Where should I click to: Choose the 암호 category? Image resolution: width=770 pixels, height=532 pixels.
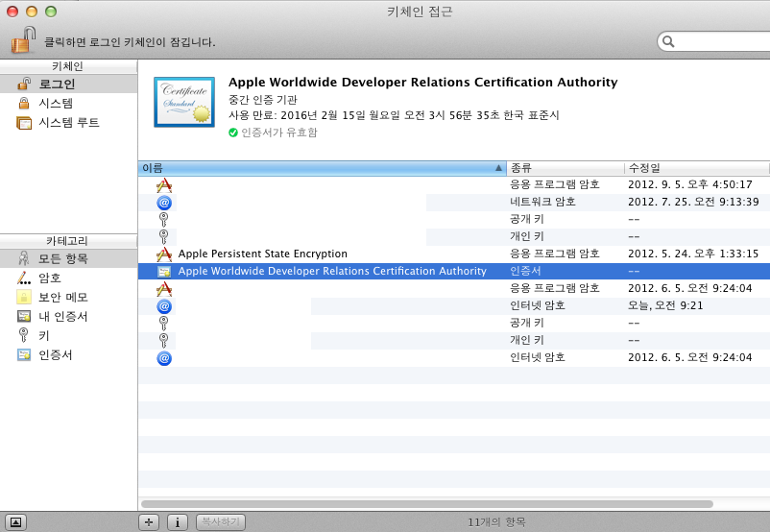tap(68, 278)
